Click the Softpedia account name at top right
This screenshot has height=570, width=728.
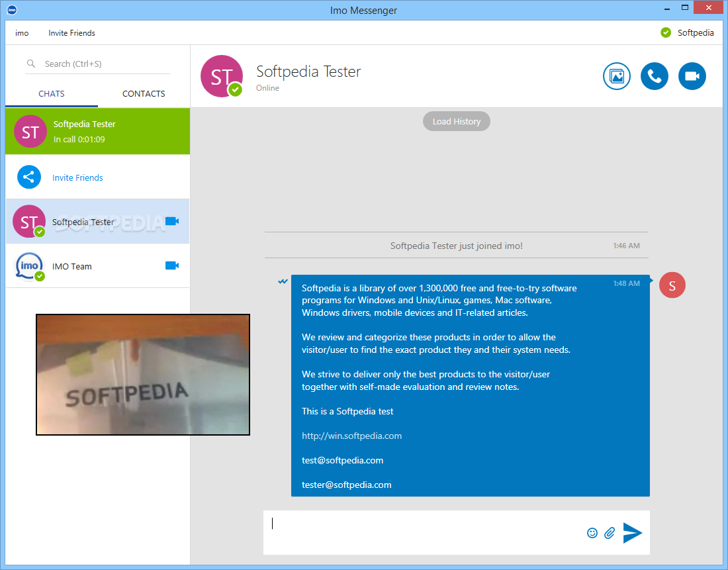tap(696, 32)
